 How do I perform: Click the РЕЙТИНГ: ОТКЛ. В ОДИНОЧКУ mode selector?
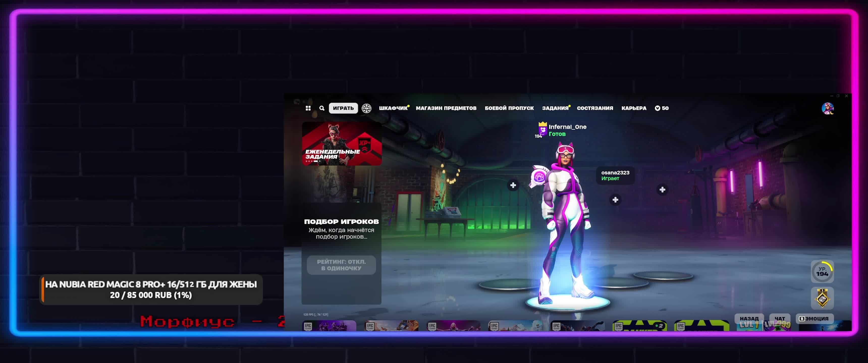(x=341, y=265)
